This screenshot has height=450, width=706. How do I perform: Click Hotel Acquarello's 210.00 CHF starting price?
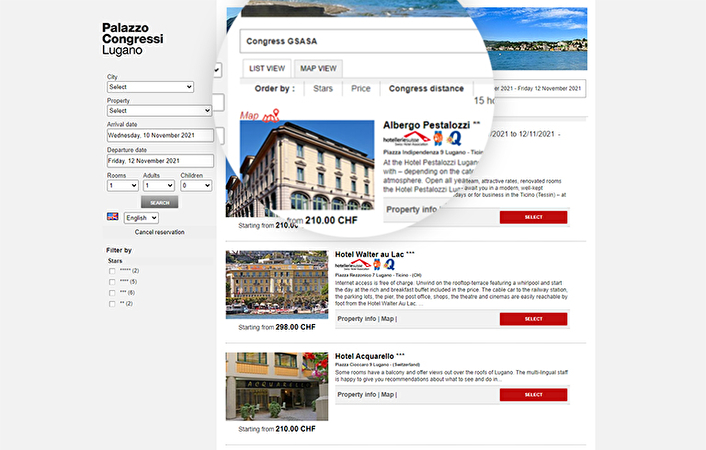pyautogui.click(x=295, y=429)
